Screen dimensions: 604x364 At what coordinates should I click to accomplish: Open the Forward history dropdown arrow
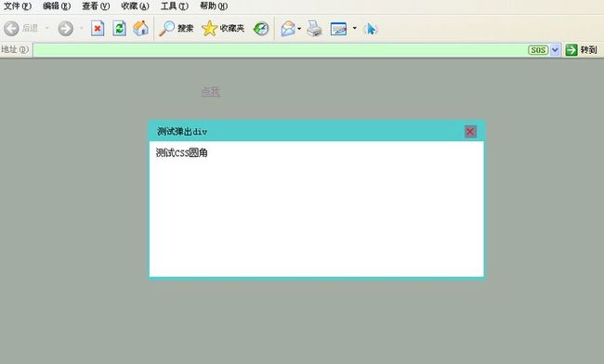(81, 28)
